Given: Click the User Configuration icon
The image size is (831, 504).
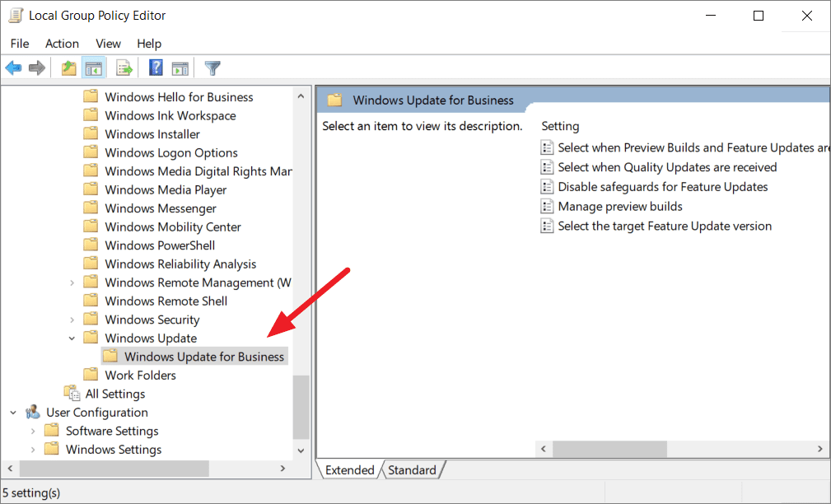Looking at the screenshot, I should [33, 412].
